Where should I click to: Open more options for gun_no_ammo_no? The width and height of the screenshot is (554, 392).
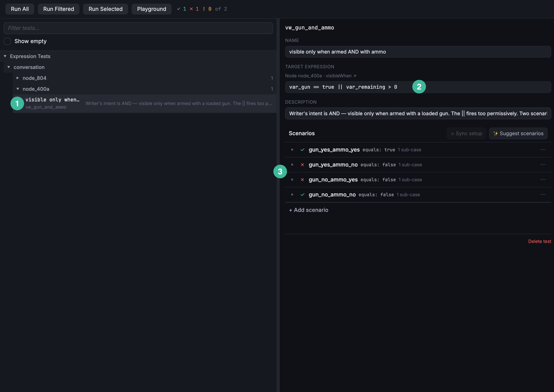coord(543,195)
